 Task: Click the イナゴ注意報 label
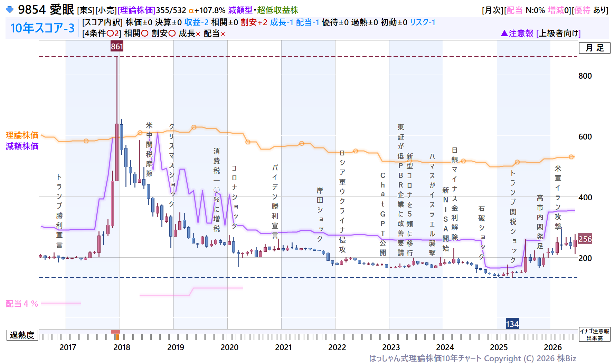(595, 331)
